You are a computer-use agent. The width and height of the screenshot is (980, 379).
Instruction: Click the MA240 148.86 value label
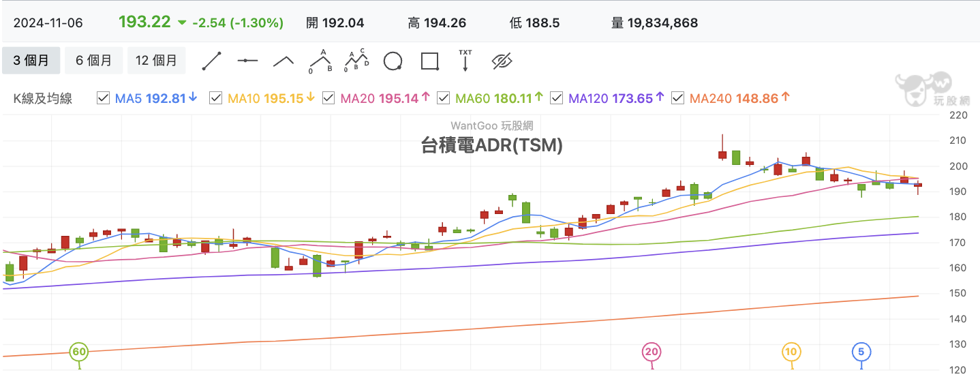tap(739, 98)
